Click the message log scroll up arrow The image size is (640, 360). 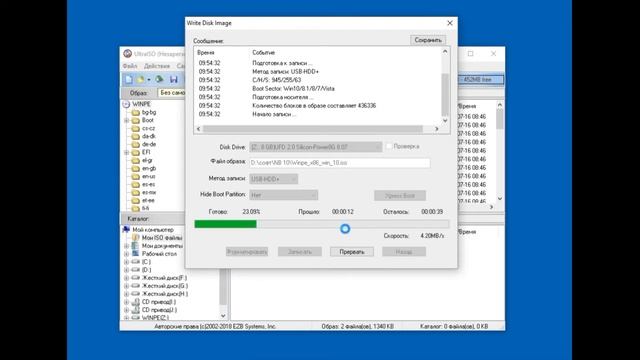[x=445, y=52]
